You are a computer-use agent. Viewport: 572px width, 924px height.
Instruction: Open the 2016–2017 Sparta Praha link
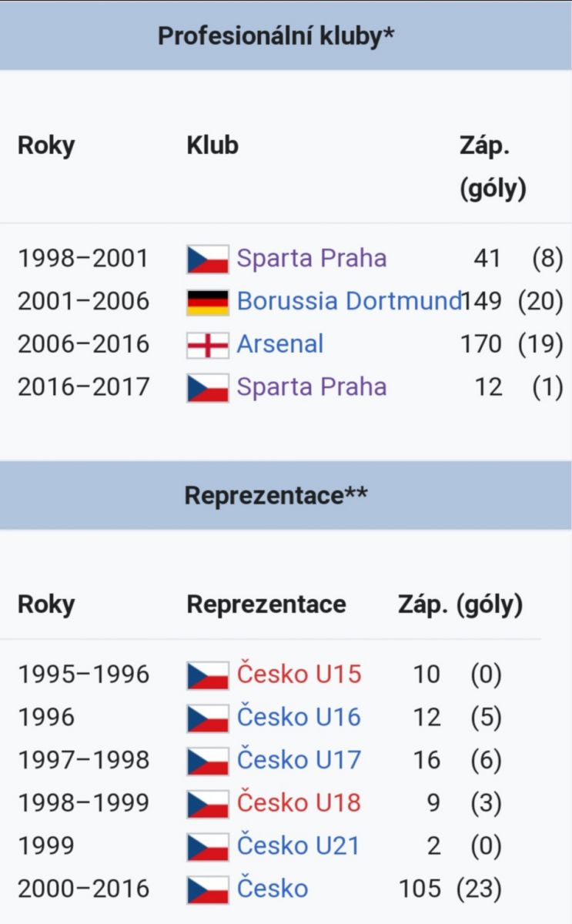click(312, 387)
